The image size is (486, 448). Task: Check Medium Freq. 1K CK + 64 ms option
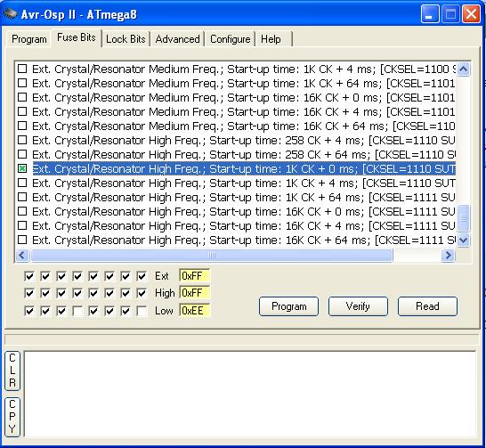pos(22,83)
